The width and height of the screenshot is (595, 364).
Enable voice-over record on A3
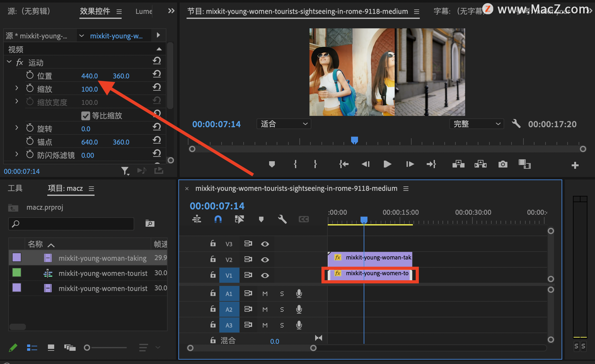pyautogui.click(x=299, y=325)
